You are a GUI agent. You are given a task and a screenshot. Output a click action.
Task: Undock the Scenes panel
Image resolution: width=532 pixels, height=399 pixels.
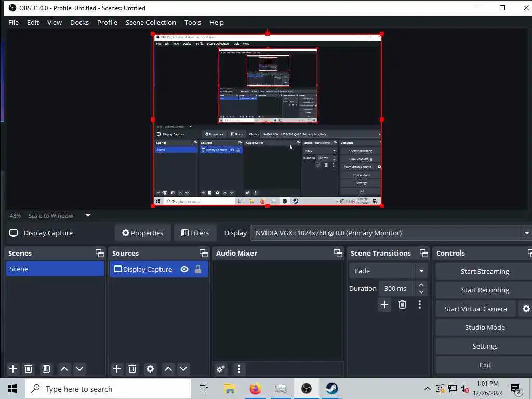(99, 253)
